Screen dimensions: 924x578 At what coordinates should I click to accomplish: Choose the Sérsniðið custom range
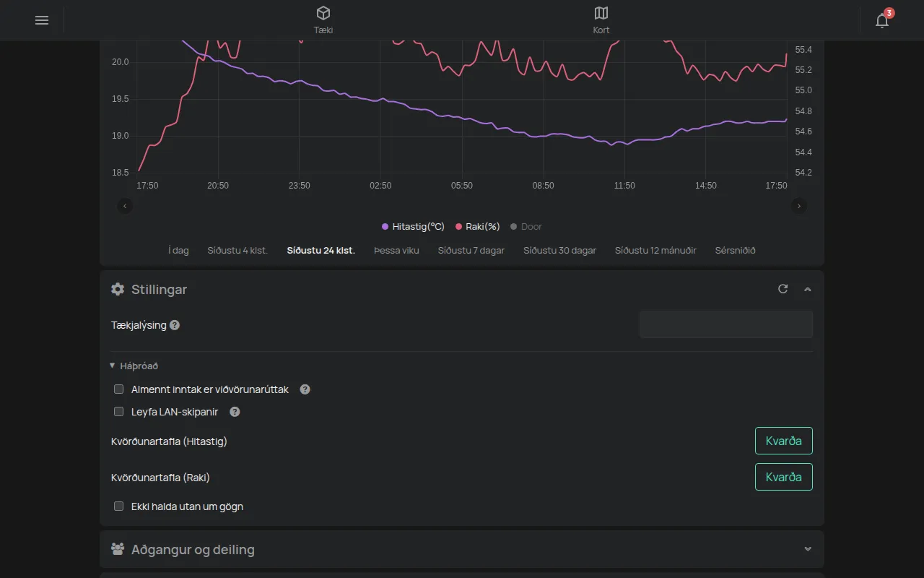coord(736,251)
